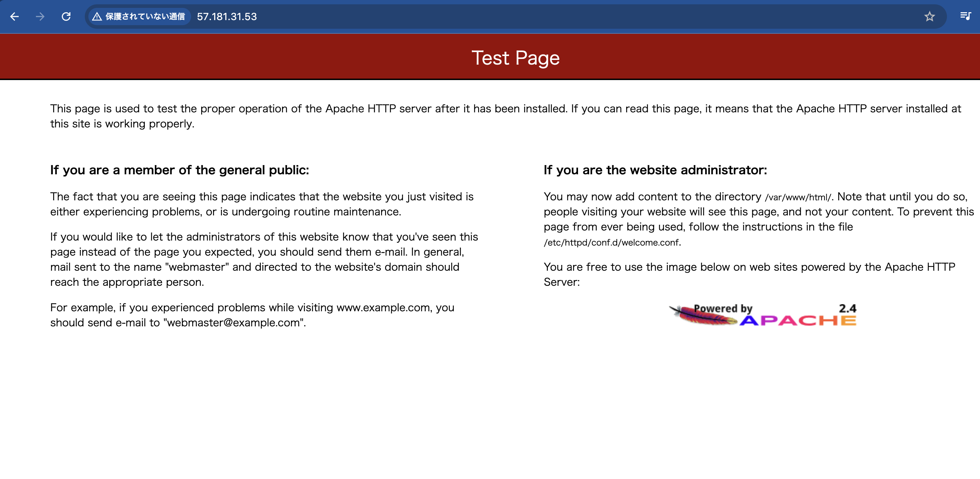Click the colorful APACHE wordmark

[x=798, y=321]
